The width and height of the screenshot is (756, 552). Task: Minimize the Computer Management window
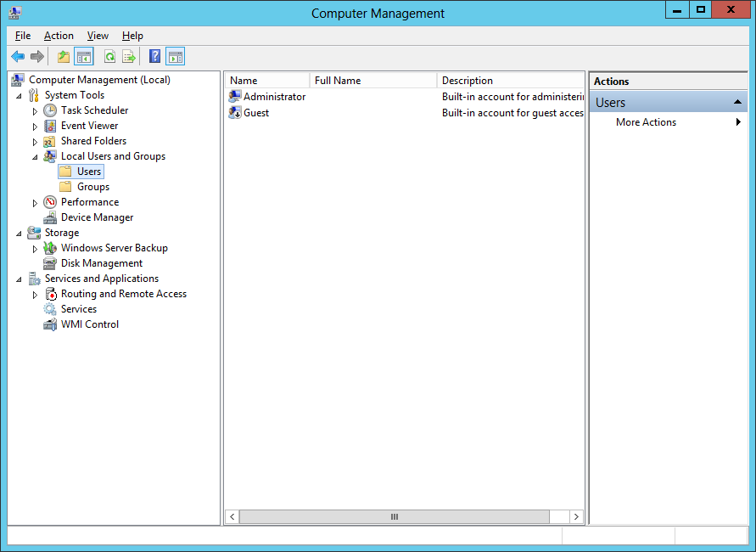pyautogui.click(x=677, y=9)
